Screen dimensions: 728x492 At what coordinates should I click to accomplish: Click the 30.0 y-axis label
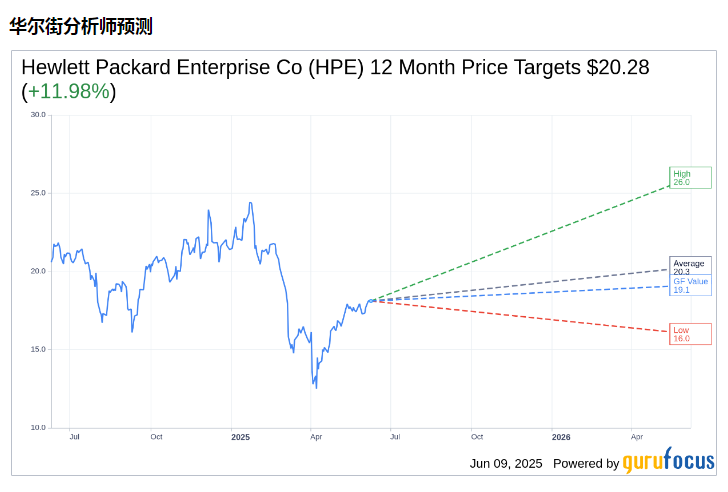38,115
